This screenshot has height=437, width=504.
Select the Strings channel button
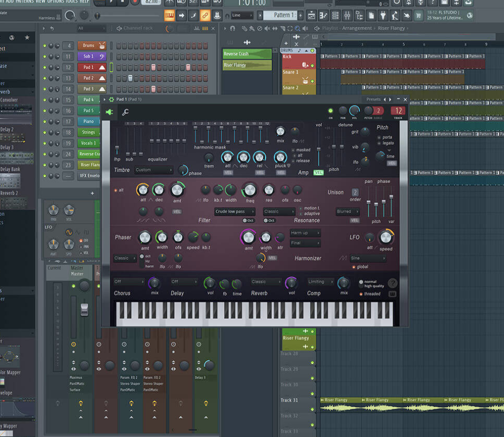tap(89, 132)
